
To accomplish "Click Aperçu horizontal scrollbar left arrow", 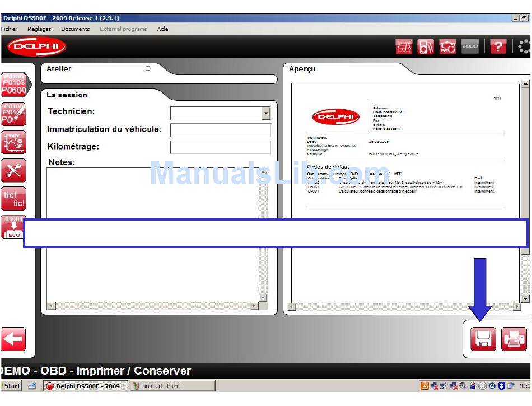I will click(292, 307).
